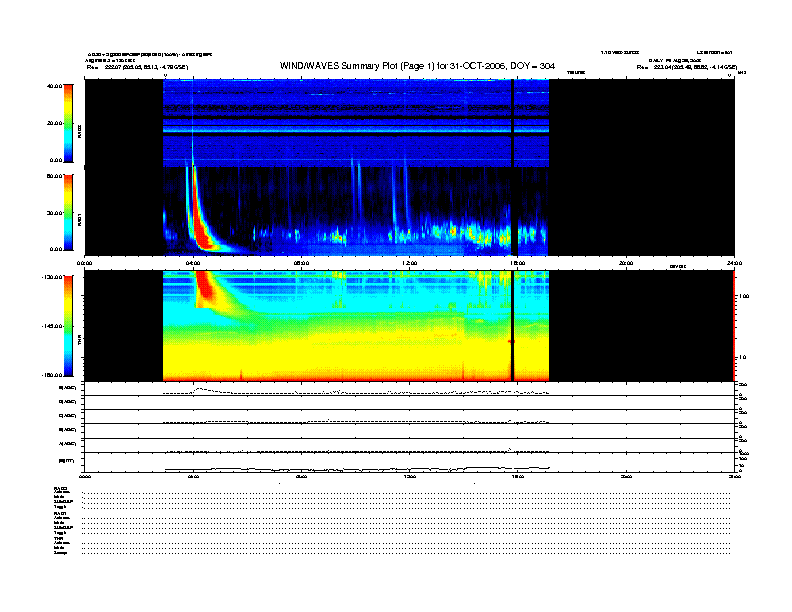Click the -160.00 label on the TNR color scale
Screen dimensions: 792x612
53,375
